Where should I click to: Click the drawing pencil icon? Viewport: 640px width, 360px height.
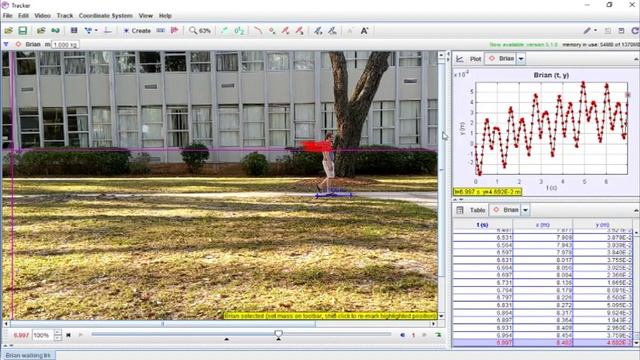[587, 31]
